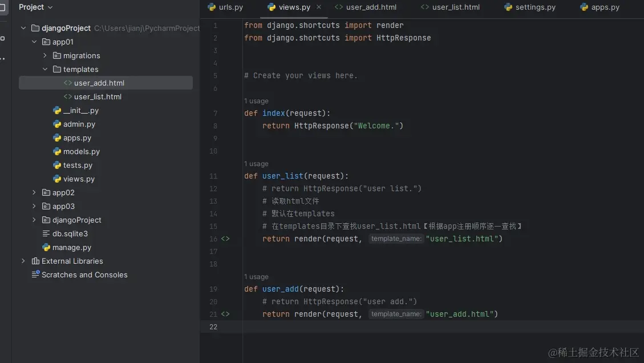This screenshot has width=644, height=363.
Task: Click the index function name
Action: (274, 113)
